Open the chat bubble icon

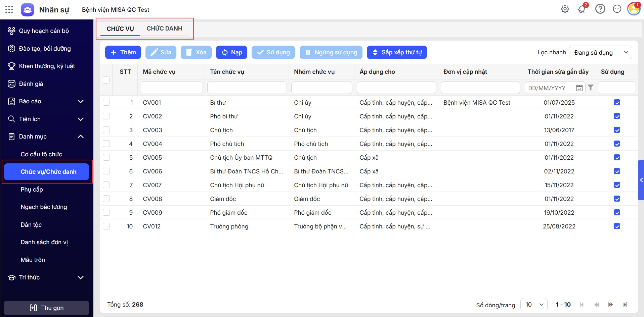pyautogui.click(x=617, y=9)
